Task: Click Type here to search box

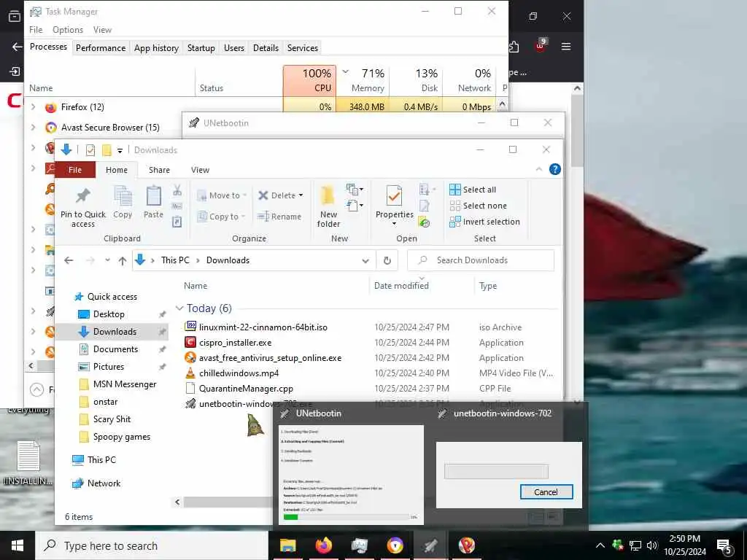Action: [152, 545]
